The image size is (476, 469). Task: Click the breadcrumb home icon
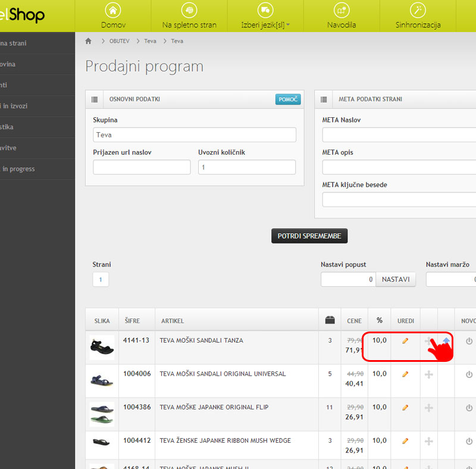click(88, 41)
